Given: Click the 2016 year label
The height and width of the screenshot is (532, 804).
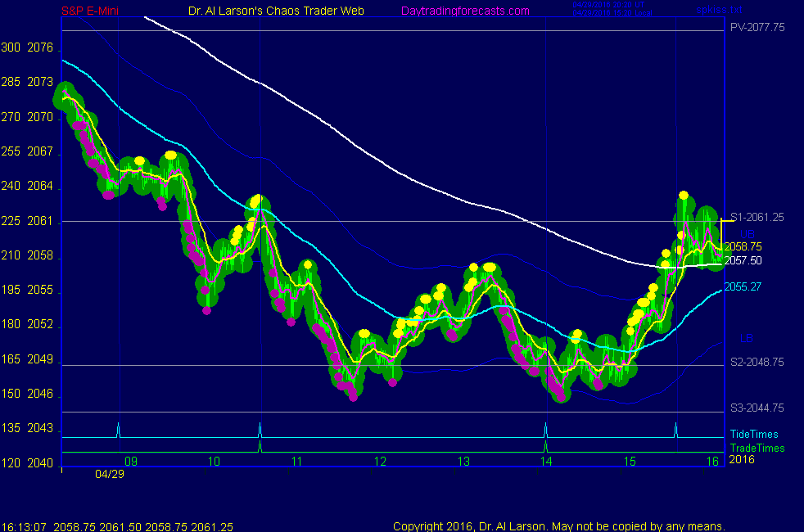Looking at the screenshot, I should [x=742, y=459].
